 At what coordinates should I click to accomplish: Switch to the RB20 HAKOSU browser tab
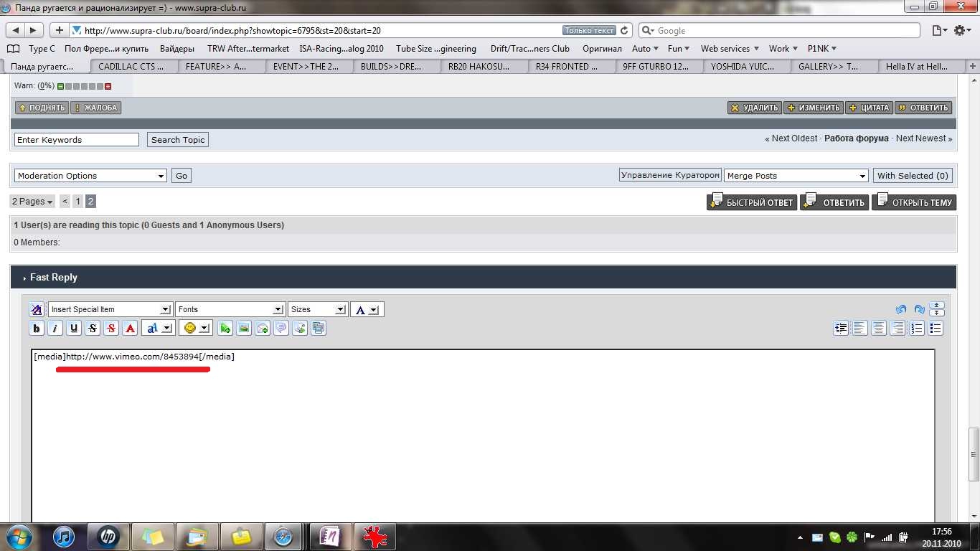click(479, 67)
